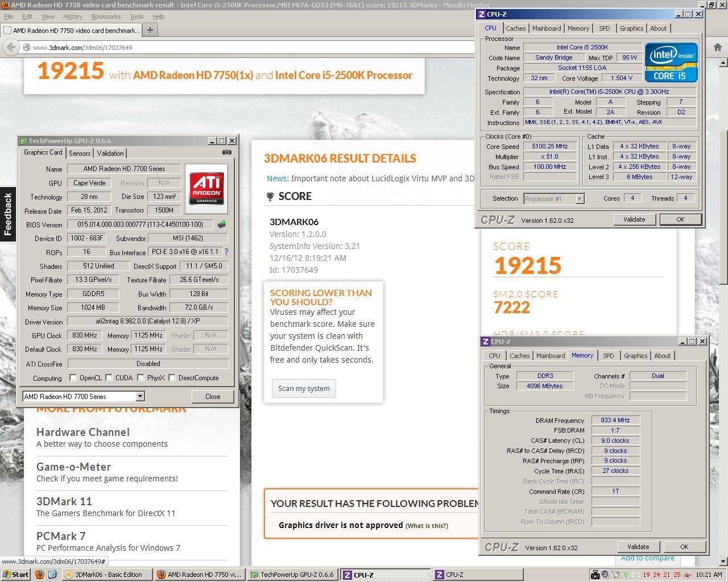Open the Start menu

[16, 575]
